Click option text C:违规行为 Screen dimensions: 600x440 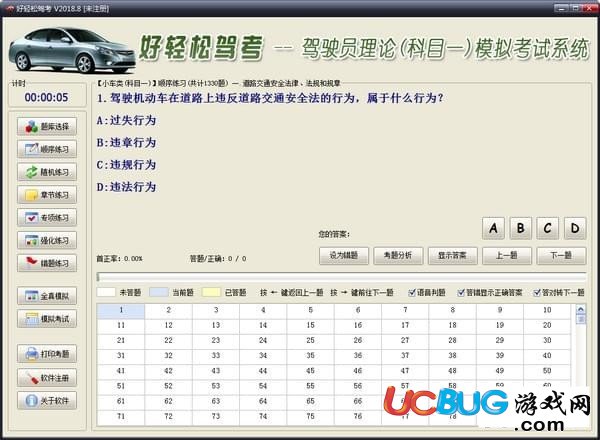tap(126, 165)
